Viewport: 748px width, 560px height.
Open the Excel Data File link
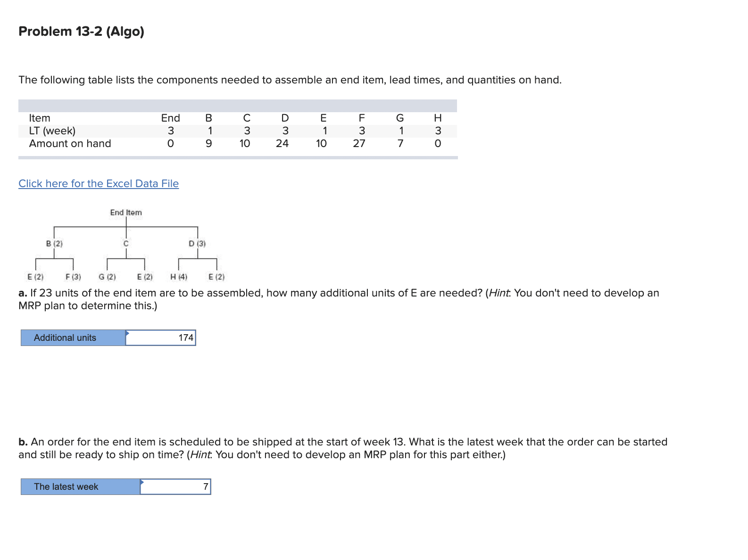98,184
